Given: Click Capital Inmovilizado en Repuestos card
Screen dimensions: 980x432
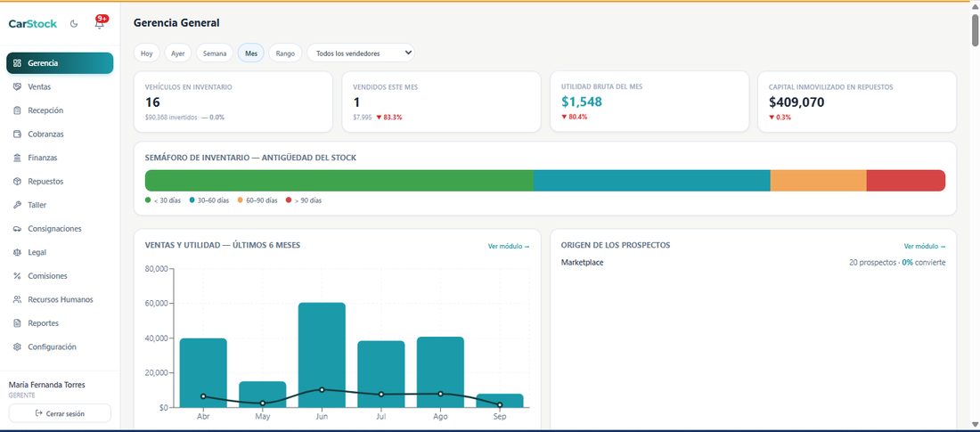Looking at the screenshot, I should pyautogui.click(x=857, y=102).
